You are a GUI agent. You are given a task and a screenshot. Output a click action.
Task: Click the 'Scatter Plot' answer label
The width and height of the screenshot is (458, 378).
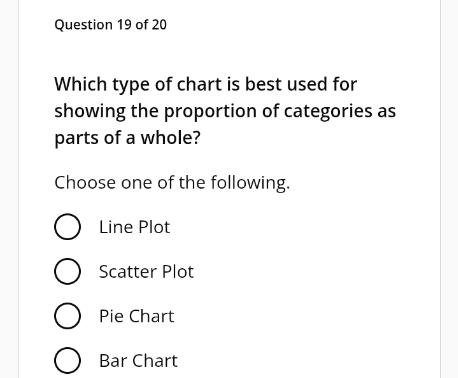click(x=146, y=272)
